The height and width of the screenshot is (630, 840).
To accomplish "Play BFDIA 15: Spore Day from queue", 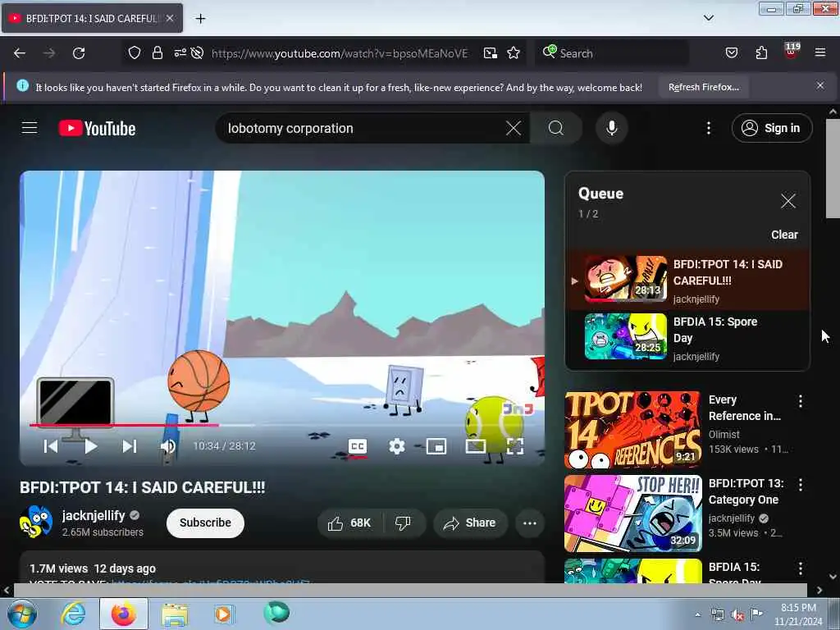I will point(687,337).
